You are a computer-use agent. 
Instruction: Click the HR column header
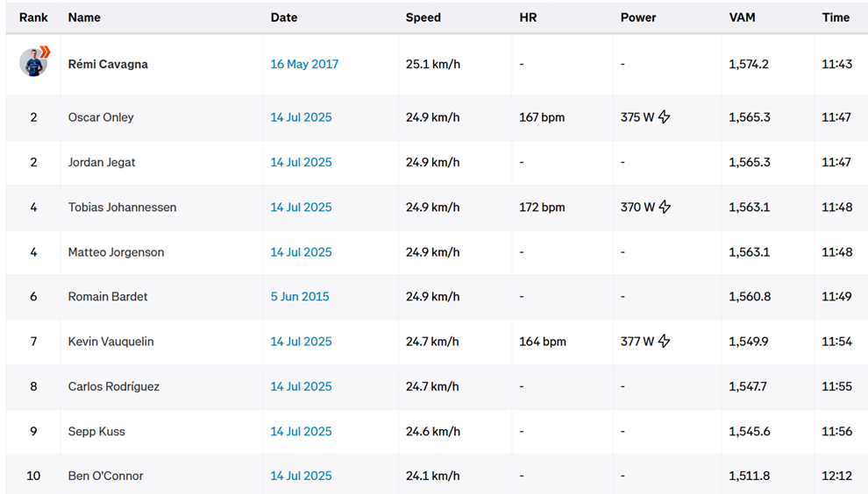point(528,18)
